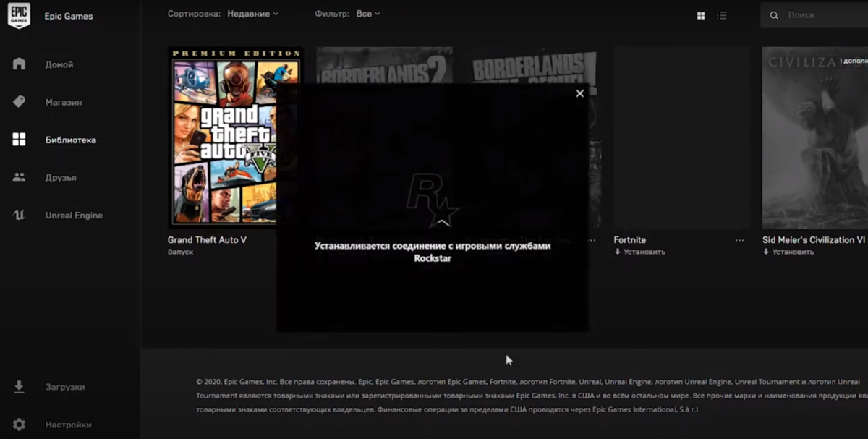Click the Fortnite title text
Image resolution: width=868 pixels, height=439 pixels.
click(x=630, y=239)
